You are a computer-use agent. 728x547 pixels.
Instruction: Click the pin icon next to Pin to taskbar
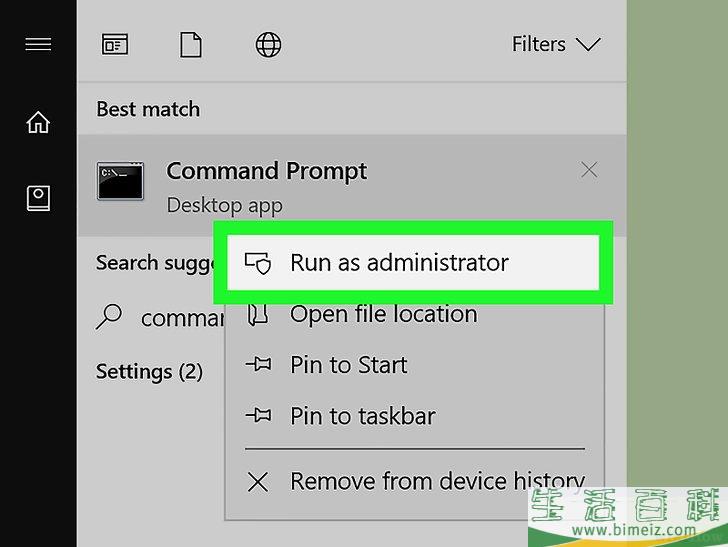(259, 415)
